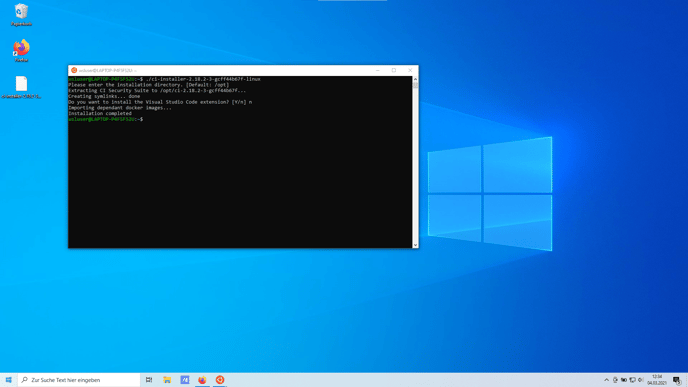Click the terminal scrollbar up arrow
This screenshot has height=387, width=688.
tap(415, 79)
